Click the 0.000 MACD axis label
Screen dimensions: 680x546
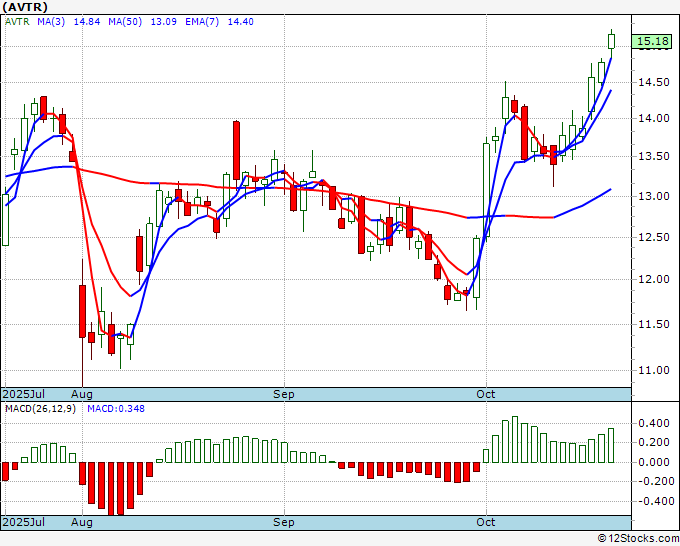click(654, 462)
